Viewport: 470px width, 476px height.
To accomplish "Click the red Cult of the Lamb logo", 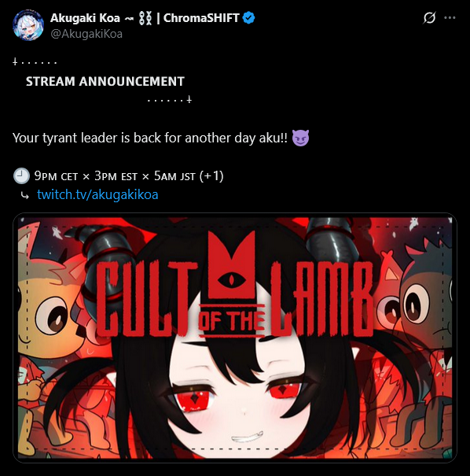I will click(x=235, y=286).
